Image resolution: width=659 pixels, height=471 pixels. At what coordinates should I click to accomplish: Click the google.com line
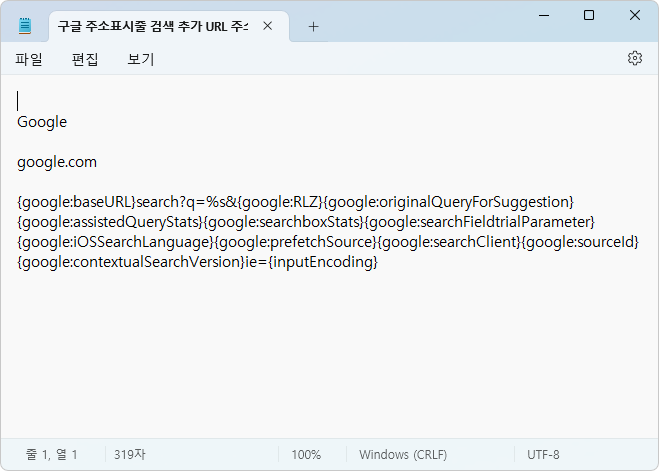57,162
